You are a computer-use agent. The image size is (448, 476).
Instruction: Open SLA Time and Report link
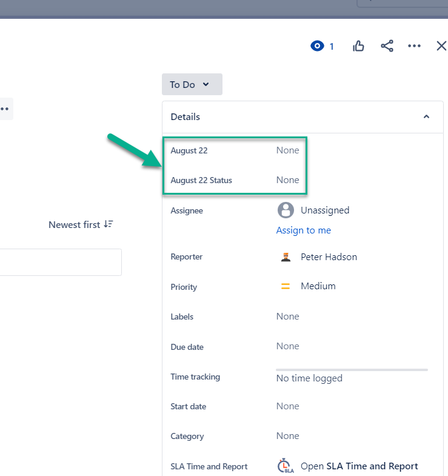click(x=359, y=466)
